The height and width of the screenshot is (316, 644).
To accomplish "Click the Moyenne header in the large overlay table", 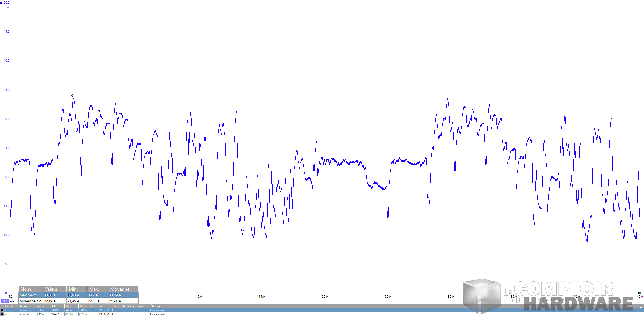I will 120,289.
